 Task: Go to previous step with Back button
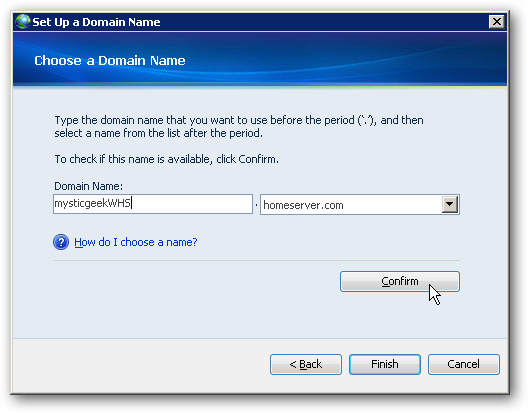[306, 364]
